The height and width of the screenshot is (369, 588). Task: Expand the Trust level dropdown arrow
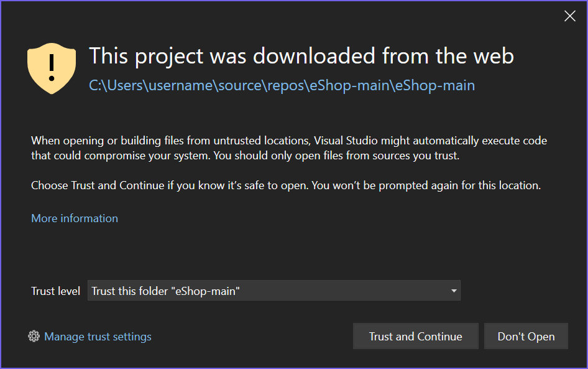(454, 291)
